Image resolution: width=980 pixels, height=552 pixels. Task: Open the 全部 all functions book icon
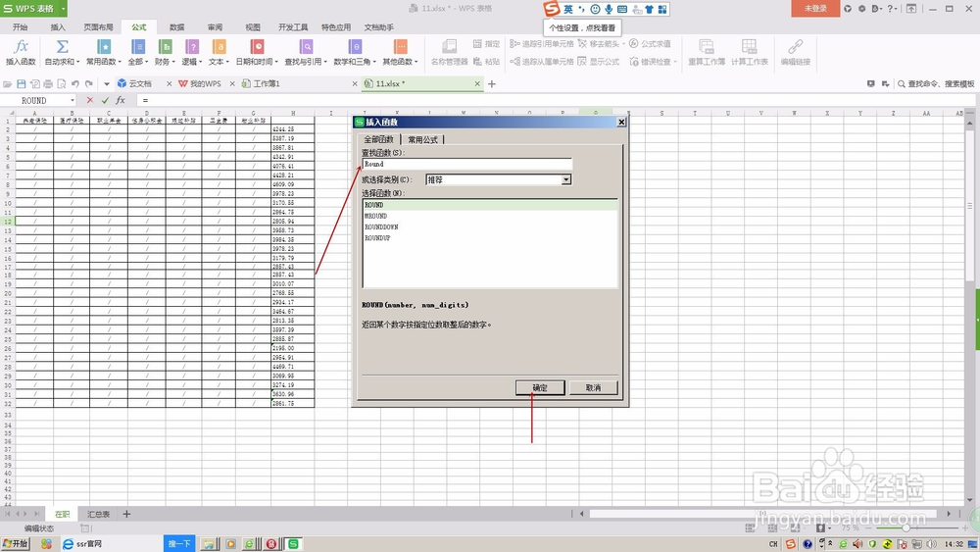click(x=138, y=47)
